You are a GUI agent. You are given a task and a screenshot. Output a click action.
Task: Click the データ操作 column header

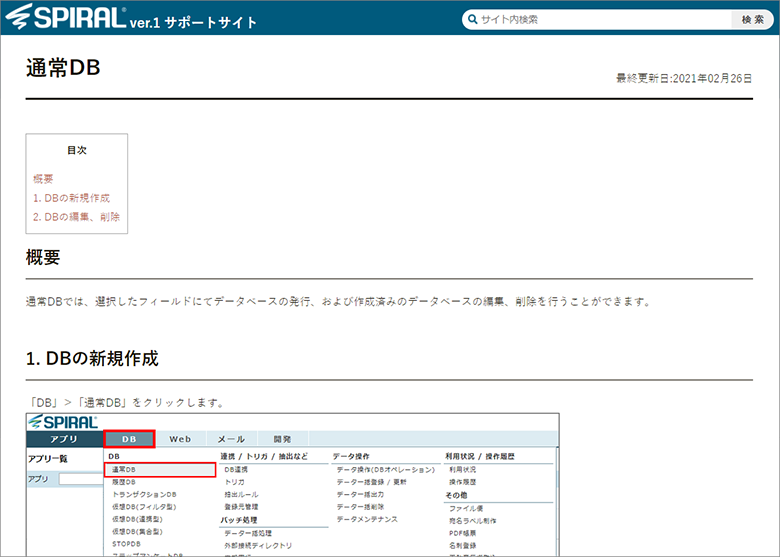(x=351, y=456)
